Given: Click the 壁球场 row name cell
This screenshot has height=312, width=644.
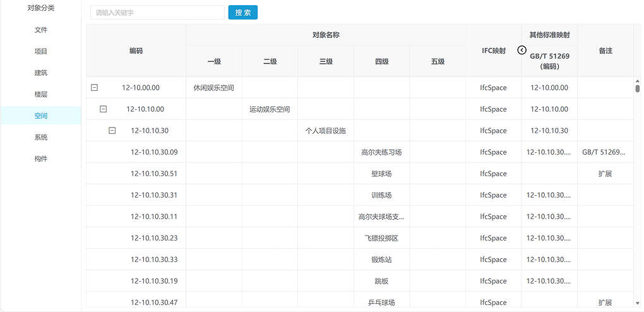Looking at the screenshot, I should click(x=381, y=174).
